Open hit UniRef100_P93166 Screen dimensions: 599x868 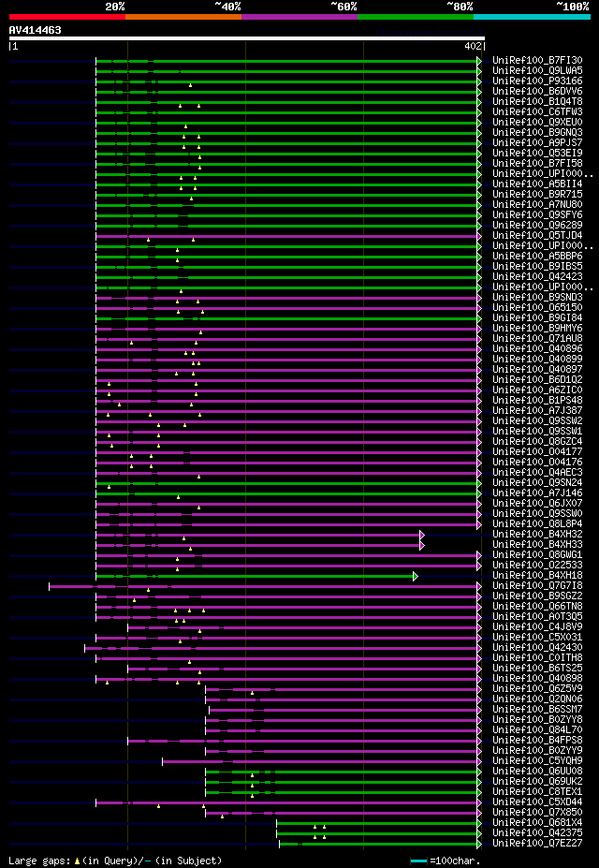coord(537,81)
